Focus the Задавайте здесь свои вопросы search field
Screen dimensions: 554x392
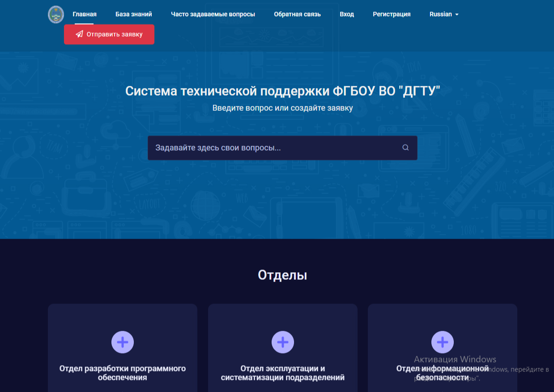273,148
